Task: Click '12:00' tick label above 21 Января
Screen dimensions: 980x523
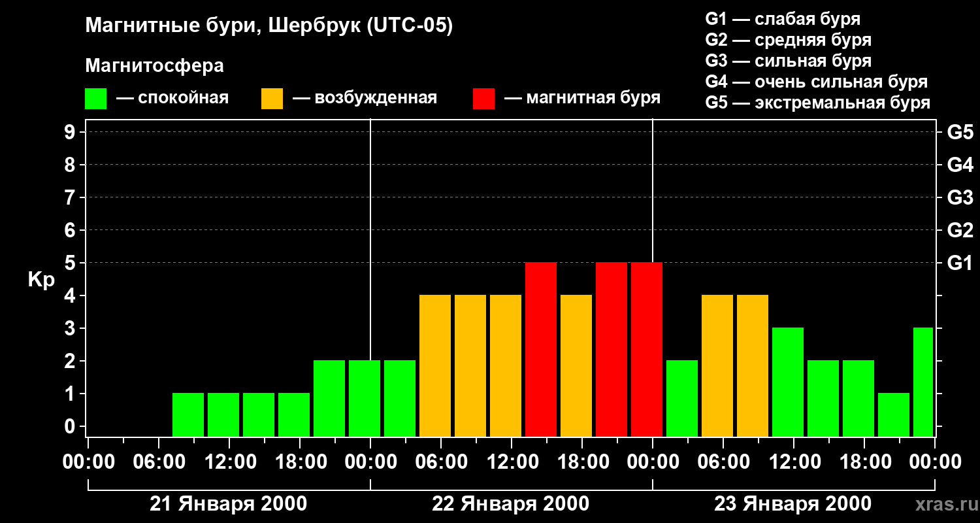Action: tap(229, 462)
